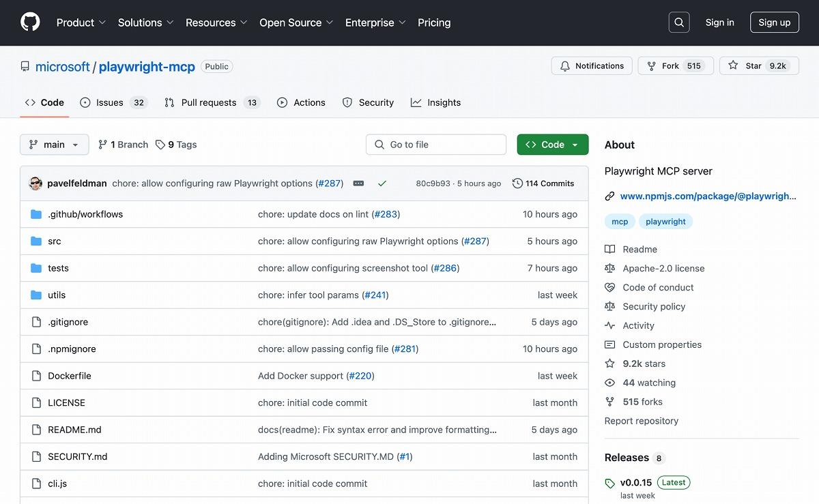
Task: Open the .npmignore file
Action: pyautogui.click(x=72, y=349)
